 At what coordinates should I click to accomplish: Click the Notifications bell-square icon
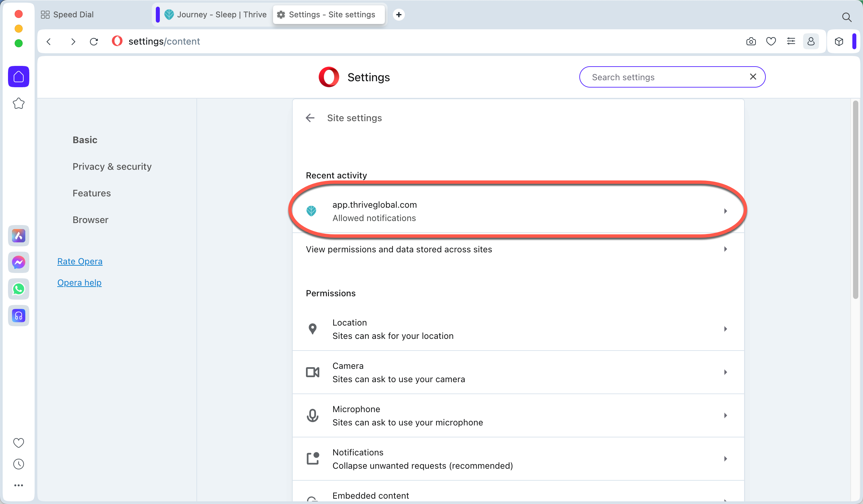[x=313, y=459]
